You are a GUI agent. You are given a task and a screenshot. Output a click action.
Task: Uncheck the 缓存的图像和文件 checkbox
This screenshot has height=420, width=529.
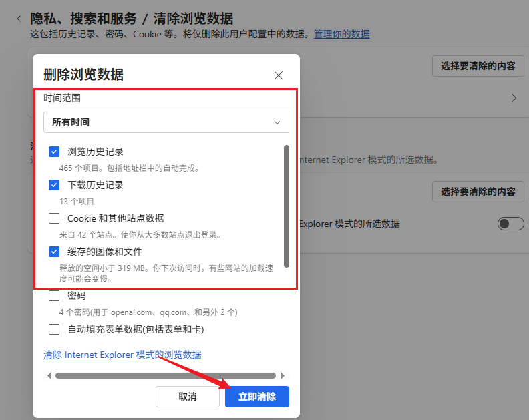(x=54, y=252)
